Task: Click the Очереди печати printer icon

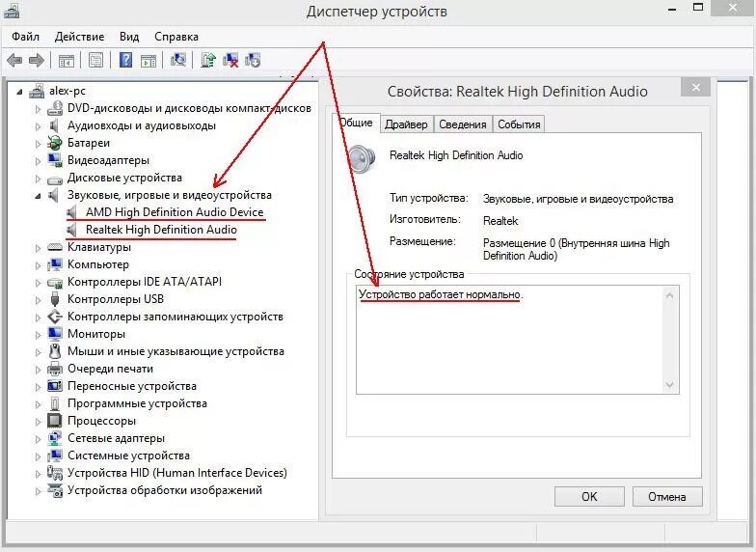Action: tap(55, 369)
